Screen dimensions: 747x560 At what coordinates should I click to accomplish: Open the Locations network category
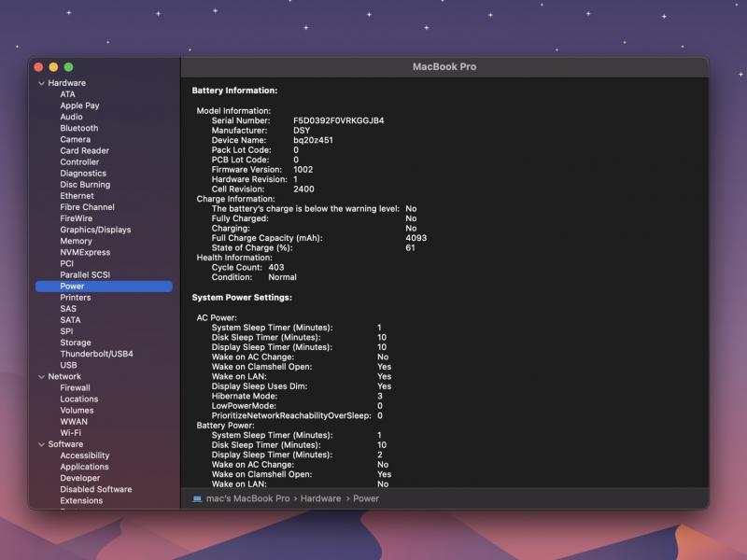click(x=79, y=399)
